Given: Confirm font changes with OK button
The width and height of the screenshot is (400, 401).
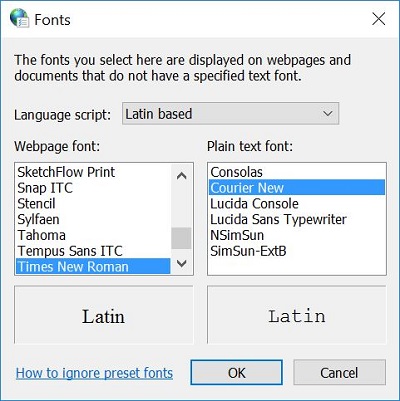Looking at the screenshot, I should pos(237,372).
